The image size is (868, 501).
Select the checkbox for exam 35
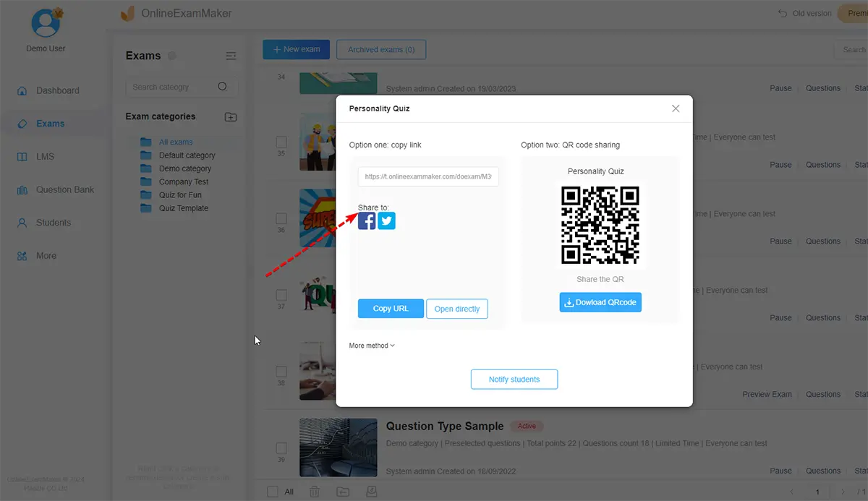point(281,142)
